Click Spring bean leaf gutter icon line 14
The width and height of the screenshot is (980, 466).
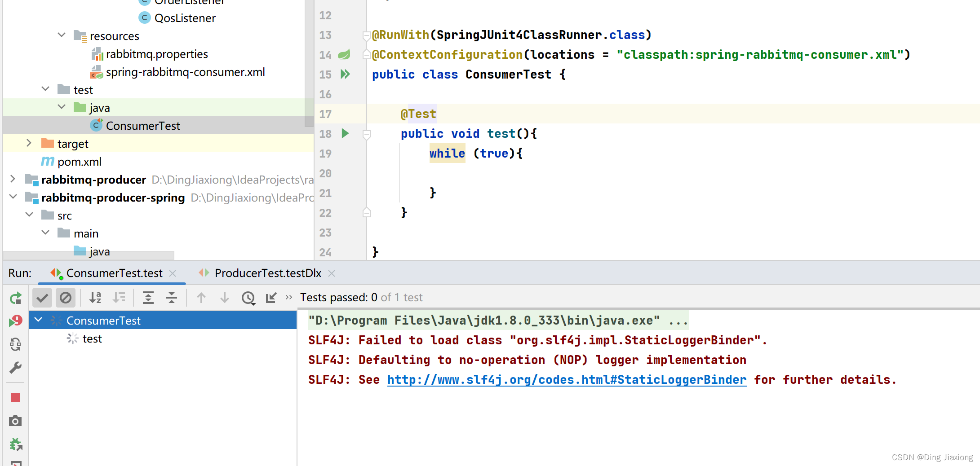coord(344,55)
